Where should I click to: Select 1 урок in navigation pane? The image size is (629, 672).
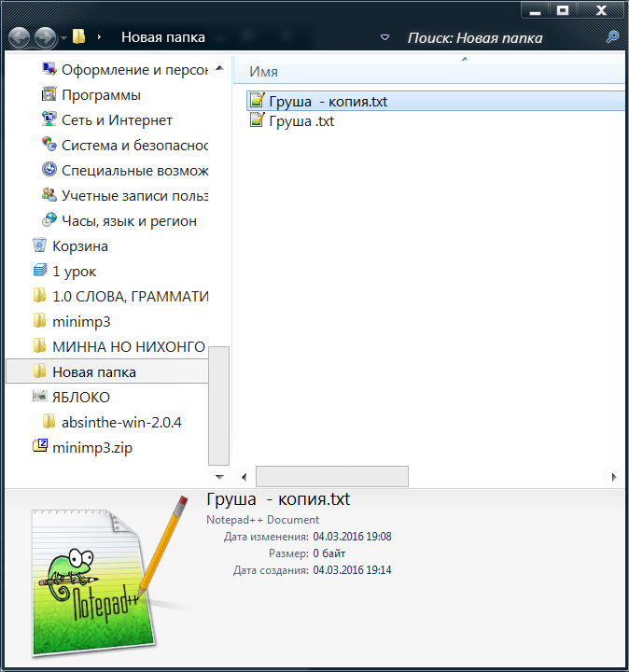(x=74, y=272)
